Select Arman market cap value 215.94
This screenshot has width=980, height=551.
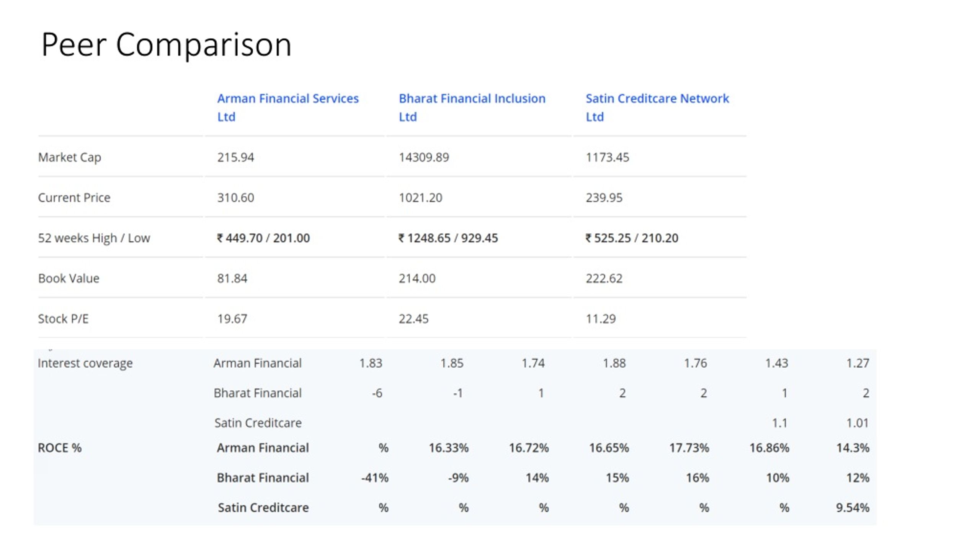click(x=235, y=157)
